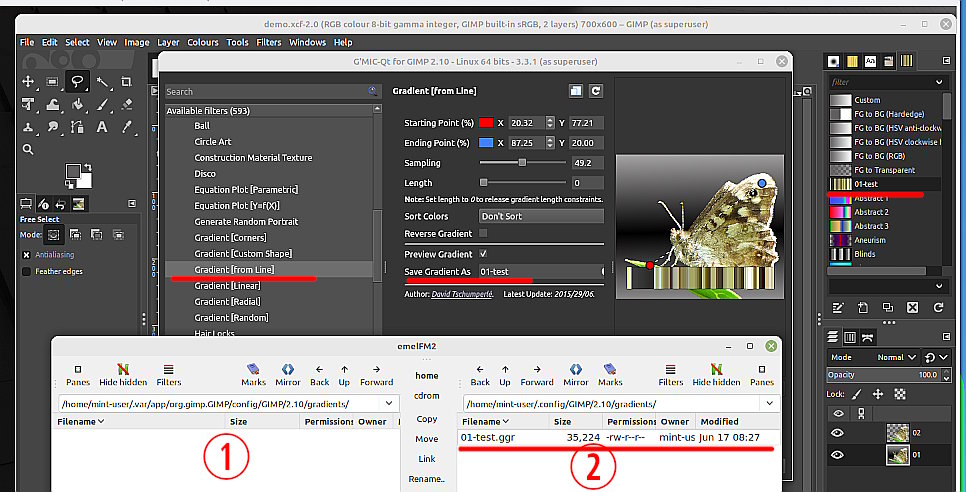
Task: Select the Rectangle Select tool
Action: point(53,81)
